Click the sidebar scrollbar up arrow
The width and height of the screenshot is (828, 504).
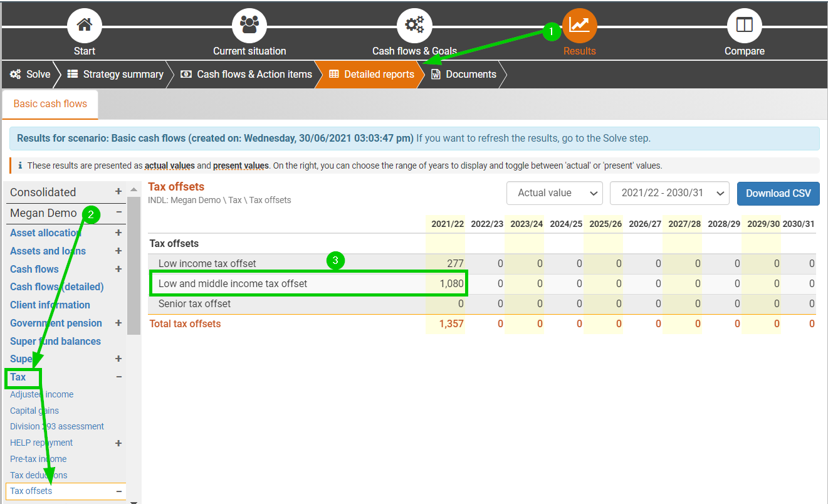pyautogui.click(x=134, y=189)
